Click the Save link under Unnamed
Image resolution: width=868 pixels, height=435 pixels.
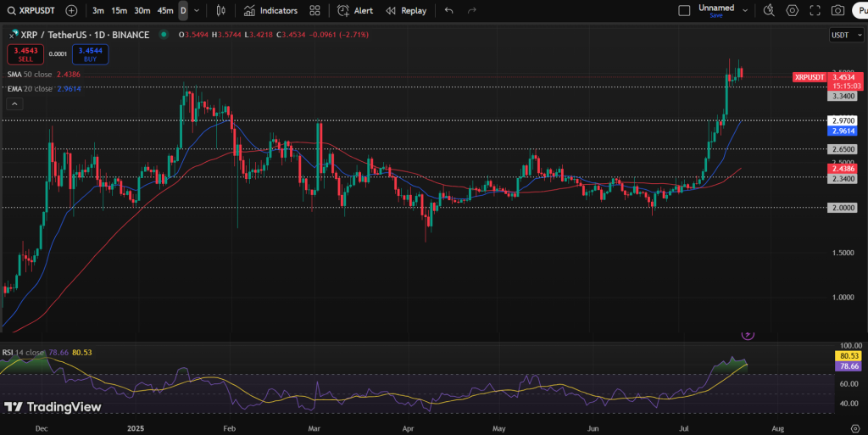point(716,15)
